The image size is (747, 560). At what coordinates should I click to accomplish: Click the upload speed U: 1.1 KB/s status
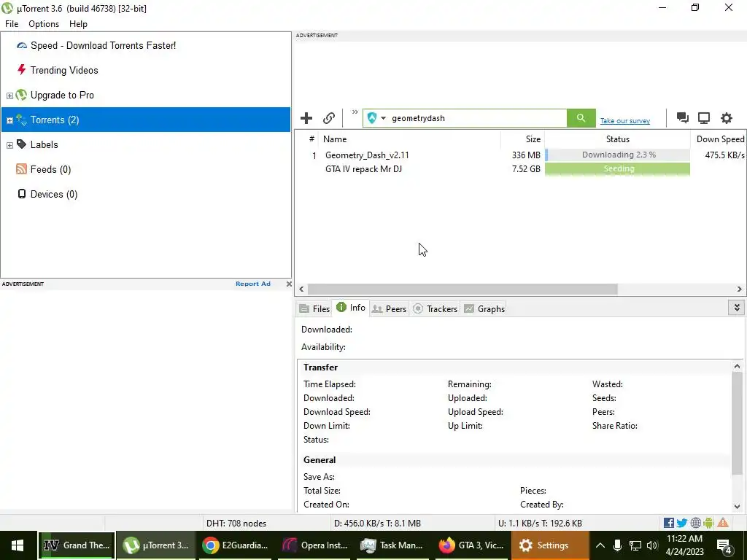click(540, 524)
